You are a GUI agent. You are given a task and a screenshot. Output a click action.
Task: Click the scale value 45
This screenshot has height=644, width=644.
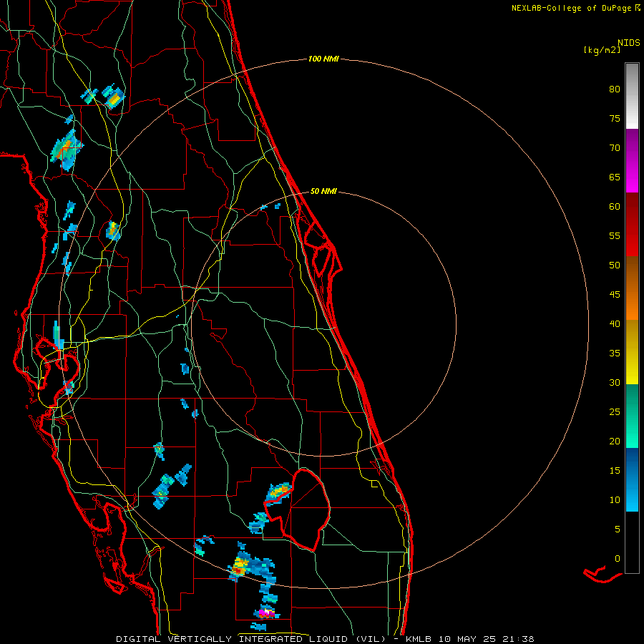615,295
